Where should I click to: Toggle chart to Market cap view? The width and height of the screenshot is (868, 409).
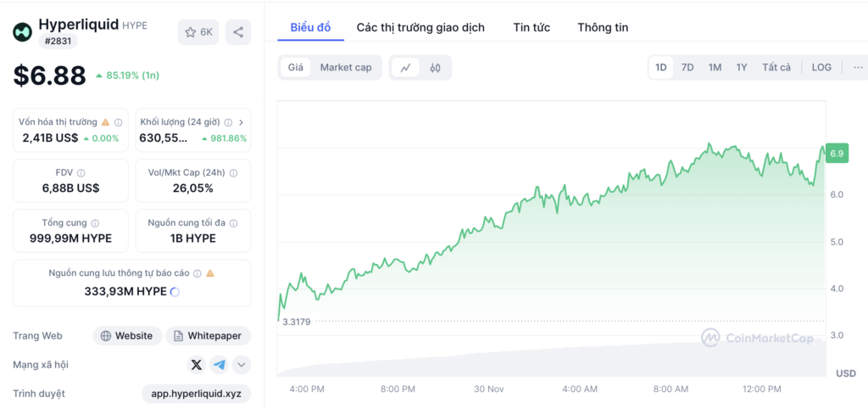(346, 68)
